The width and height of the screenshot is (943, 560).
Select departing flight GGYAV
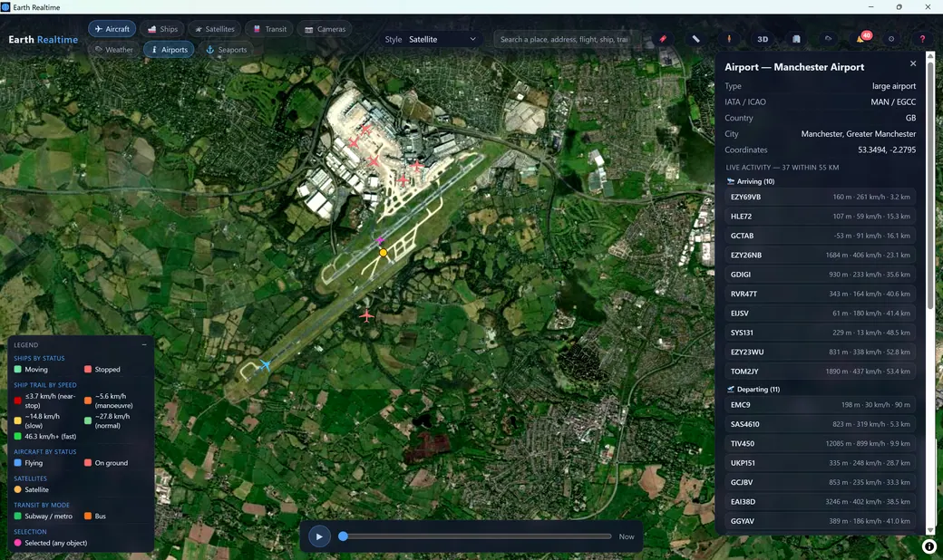pyautogui.click(x=821, y=521)
